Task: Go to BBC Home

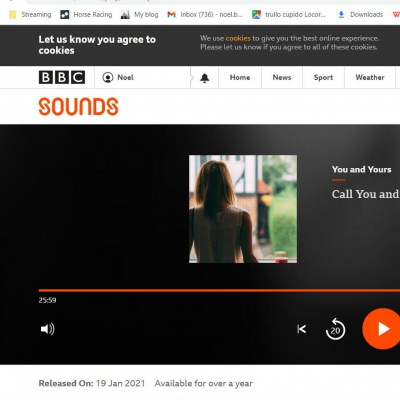Action: tap(240, 77)
